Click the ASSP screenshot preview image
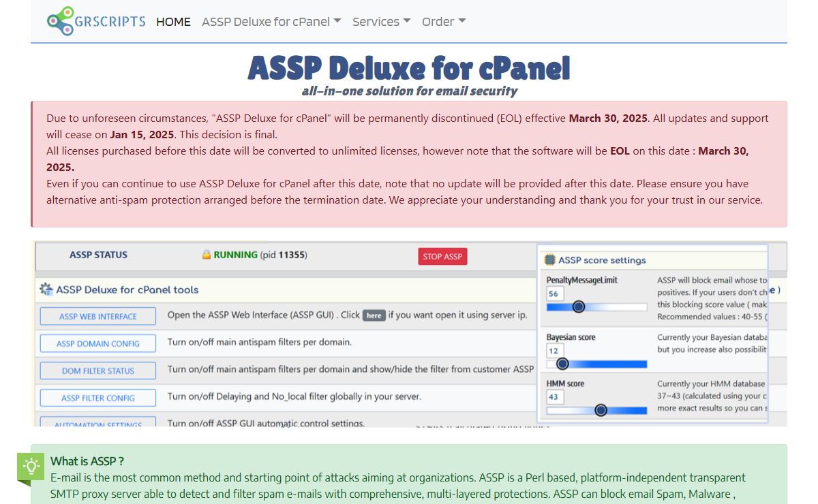Image resolution: width=818 pixels, height=504 pixels. [x=409, y=334]
